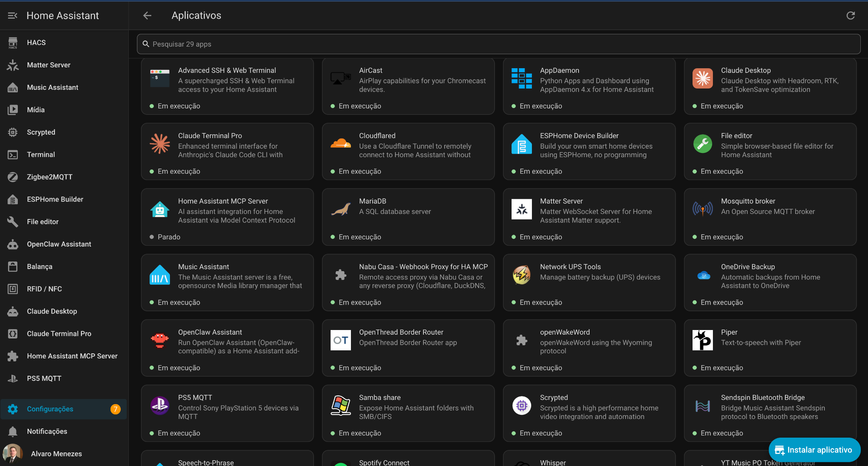Click the Parado status on MCP Server card
Image resolution: width=868 pixels, height=466 pixels.
tap(165, 237)
